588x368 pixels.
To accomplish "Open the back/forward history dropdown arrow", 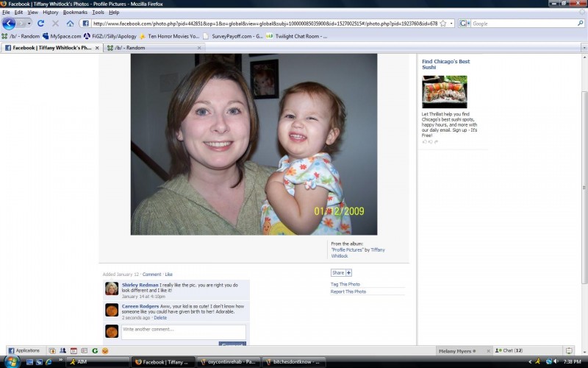I will tap(29, 24).
